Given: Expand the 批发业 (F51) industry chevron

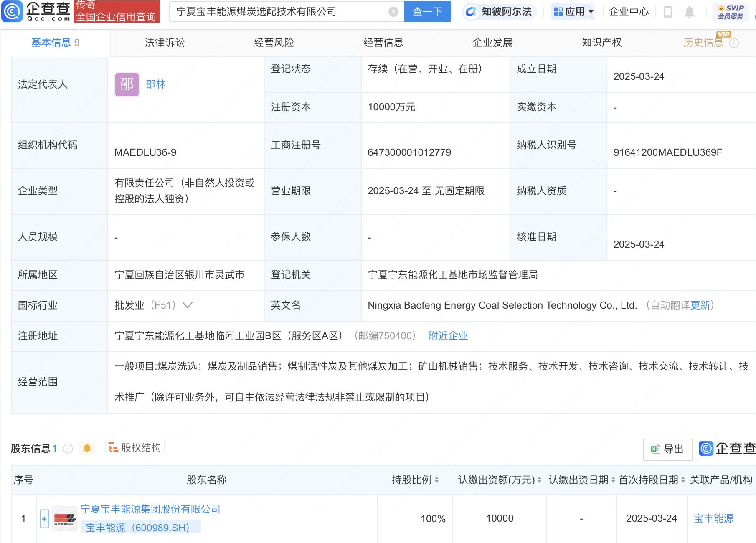Looking at the screenshot, I should [x=188, y=305].
